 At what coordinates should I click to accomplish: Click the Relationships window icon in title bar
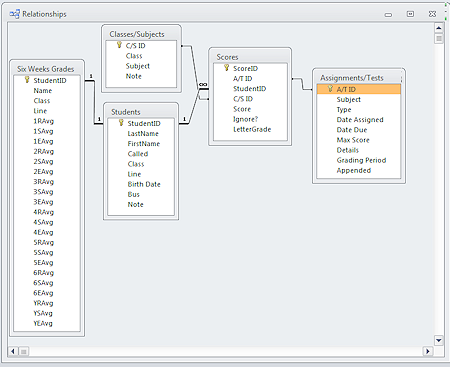click(x=15, y=14)
